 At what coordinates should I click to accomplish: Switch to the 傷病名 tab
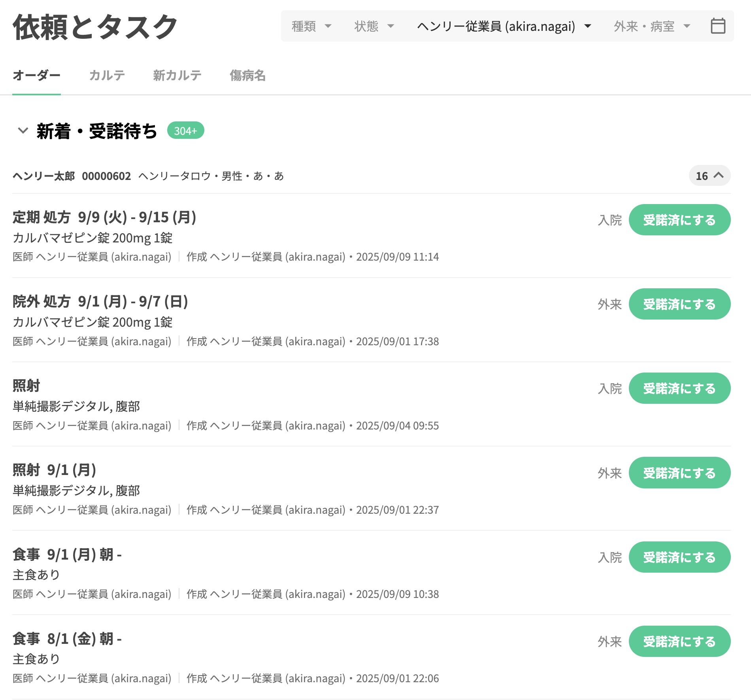tap(247, 75)
